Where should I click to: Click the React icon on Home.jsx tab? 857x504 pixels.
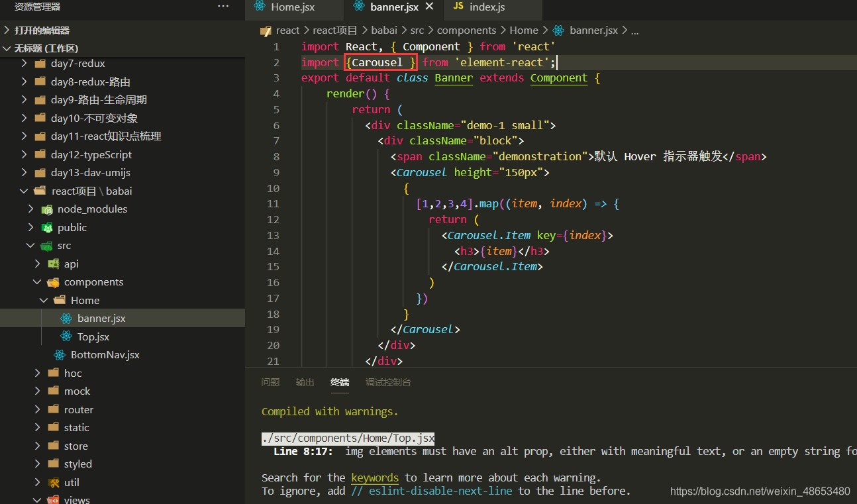point(260,7)
